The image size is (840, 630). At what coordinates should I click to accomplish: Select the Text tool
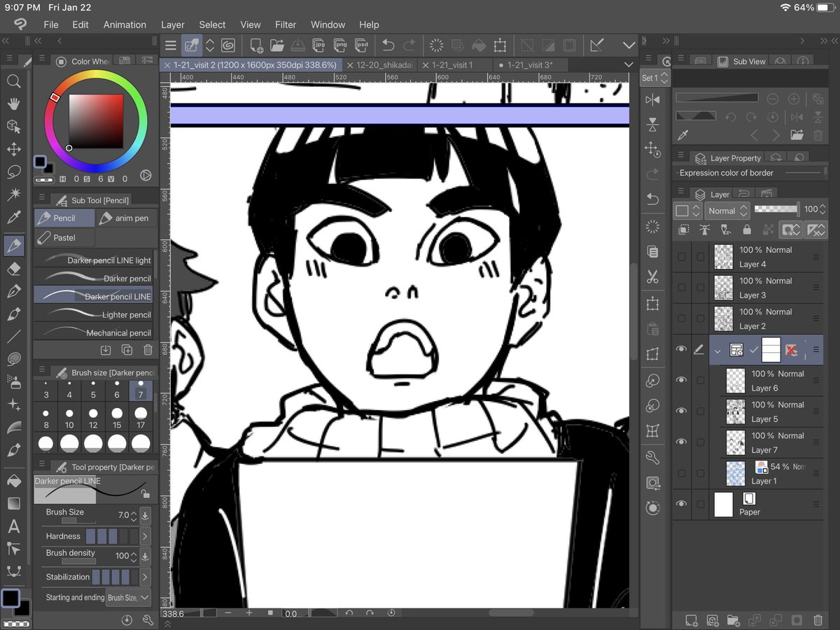click(x=13, y=526)
